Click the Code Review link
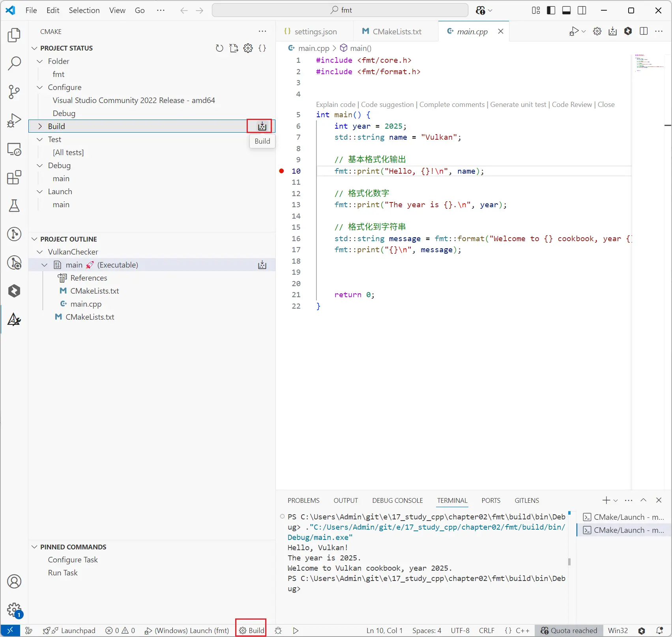The image size is (672, 637). (x=572, y=105)
